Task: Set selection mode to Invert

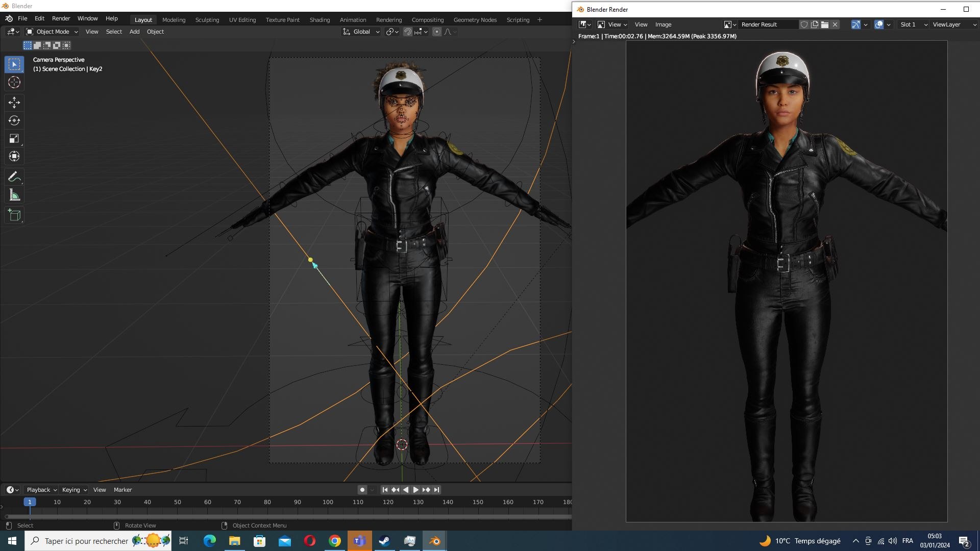Action: click(x=57, y=45)
